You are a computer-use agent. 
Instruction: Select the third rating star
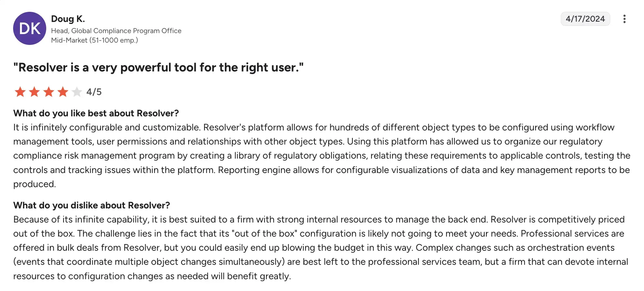pyautogui.click(x=49, y=92)
